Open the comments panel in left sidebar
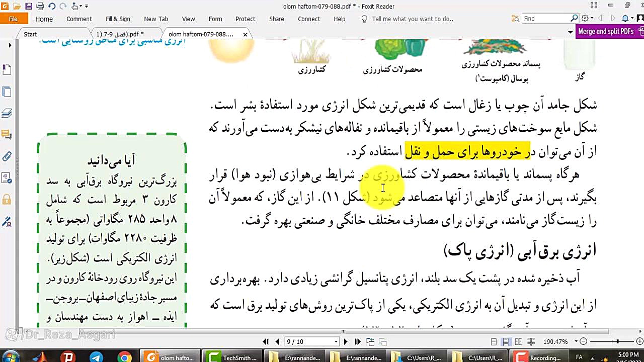This screenshot has width=644, height=362. 7,134
